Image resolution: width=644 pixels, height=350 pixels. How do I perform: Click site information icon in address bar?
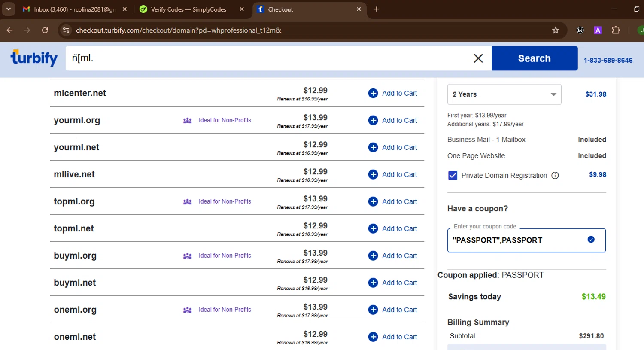point(66,30)
